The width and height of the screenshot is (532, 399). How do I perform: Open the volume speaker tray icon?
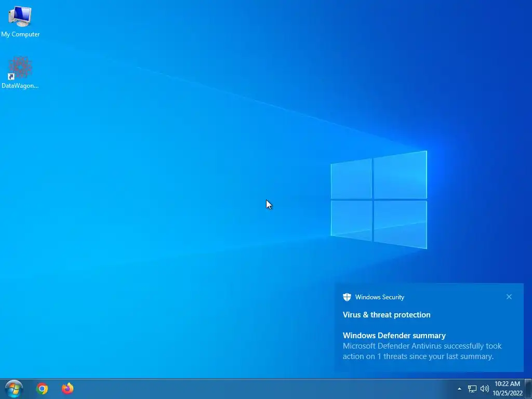(485, 389)
